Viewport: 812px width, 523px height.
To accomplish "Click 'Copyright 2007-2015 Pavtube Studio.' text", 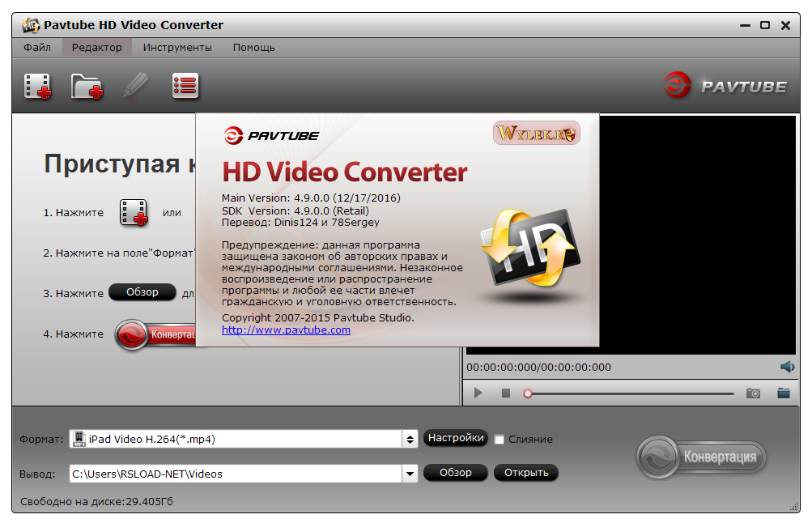I will [318, 317].
